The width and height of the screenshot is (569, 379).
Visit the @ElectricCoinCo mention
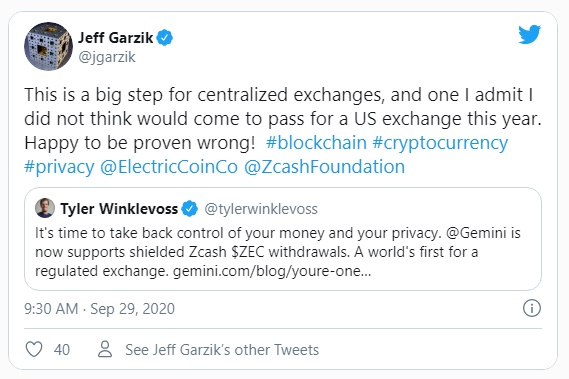[169, 167]
